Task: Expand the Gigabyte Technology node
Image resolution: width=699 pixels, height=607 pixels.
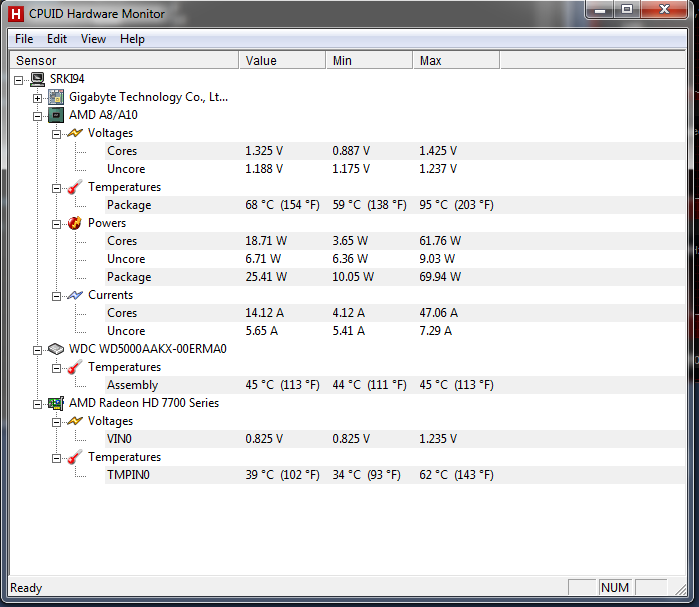Action: [x=37, y=98]
